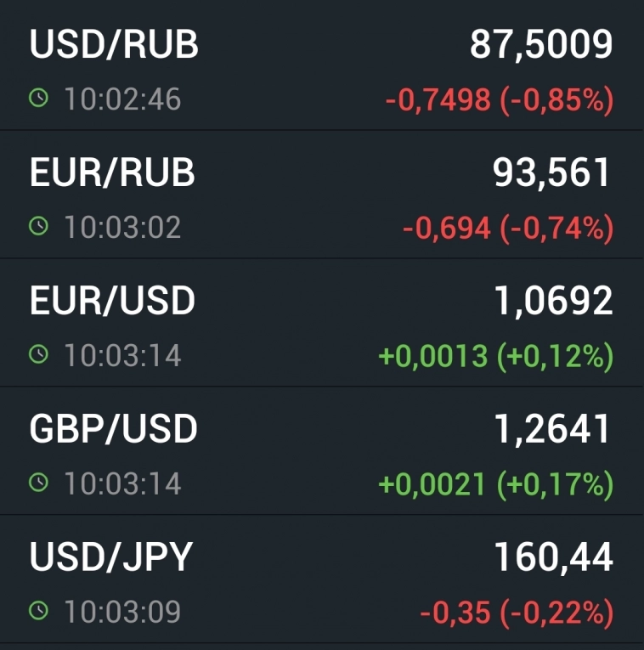This screenshot has width=644, height=650.
Task: Click the green change +0,0013 (+0,12%)
Action: click(x=495, y=356)
